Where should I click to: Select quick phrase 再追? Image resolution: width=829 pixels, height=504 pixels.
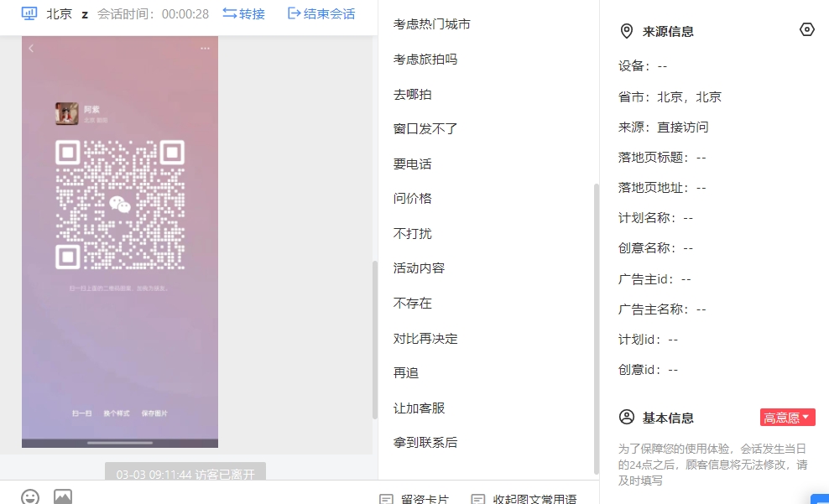click(406, 373)
